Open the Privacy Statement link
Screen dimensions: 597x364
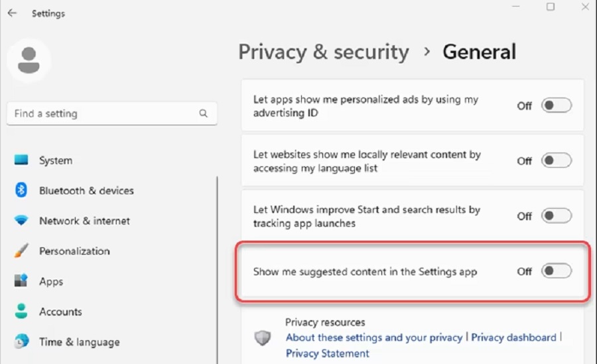pos(328,353)
